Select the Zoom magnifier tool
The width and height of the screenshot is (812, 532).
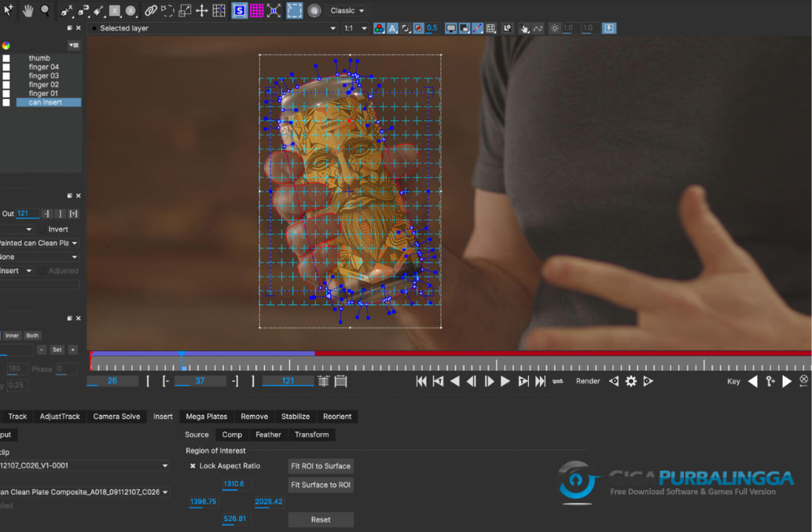[x=45, y=10]
